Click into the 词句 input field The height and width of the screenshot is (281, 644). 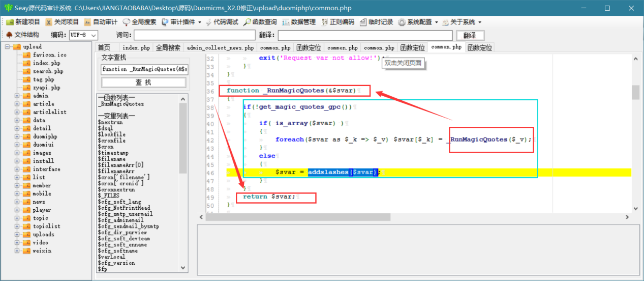195,35
